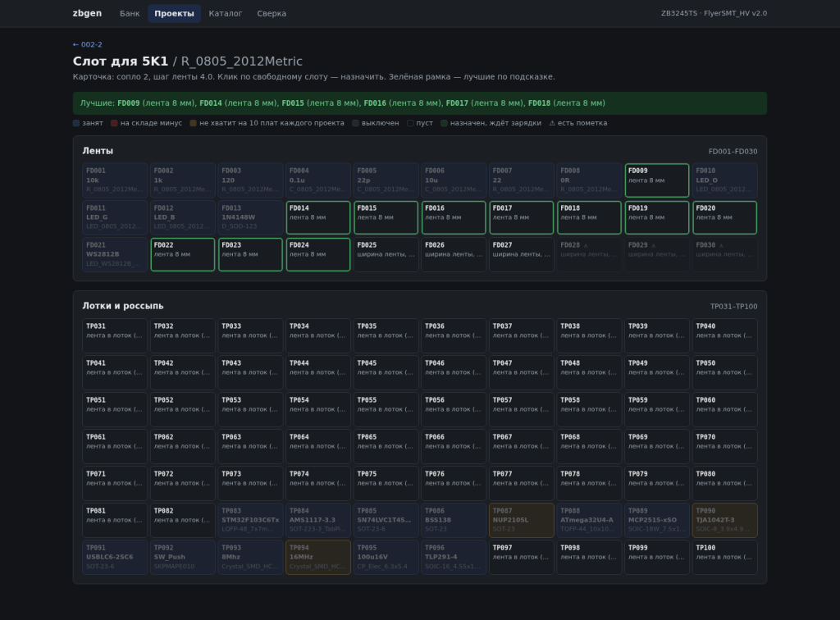Click tray slot TP083 STM32F103C6Tx

[x=250, y=521]
